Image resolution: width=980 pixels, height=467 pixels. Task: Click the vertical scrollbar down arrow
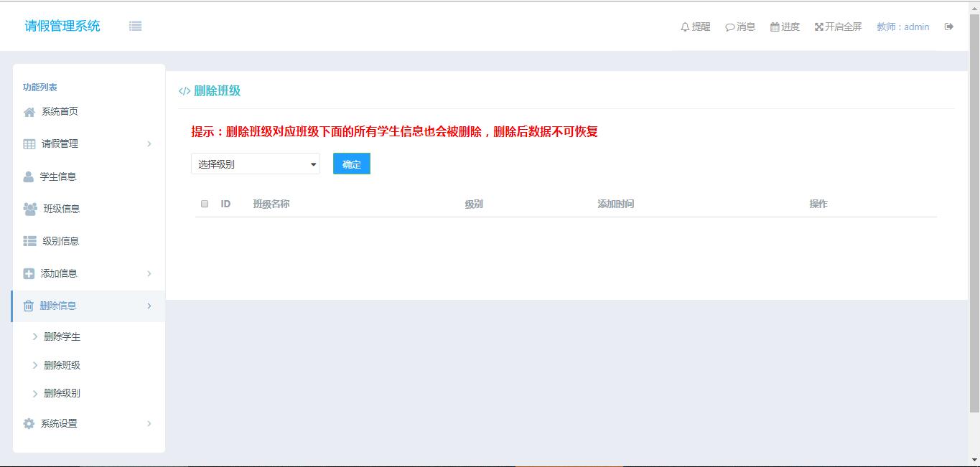pyautogui.click(x=974, y=460)
